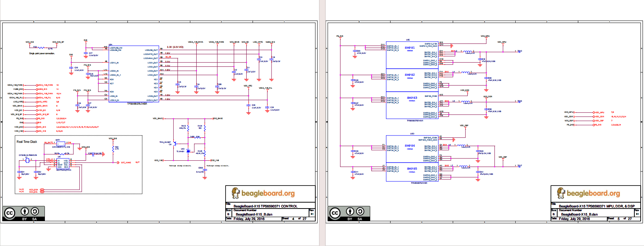Screen dimensions: 644x246
Task: Click the 'Friday, July 29, 2016' date on sheet 5
Action: click(574, 219)
